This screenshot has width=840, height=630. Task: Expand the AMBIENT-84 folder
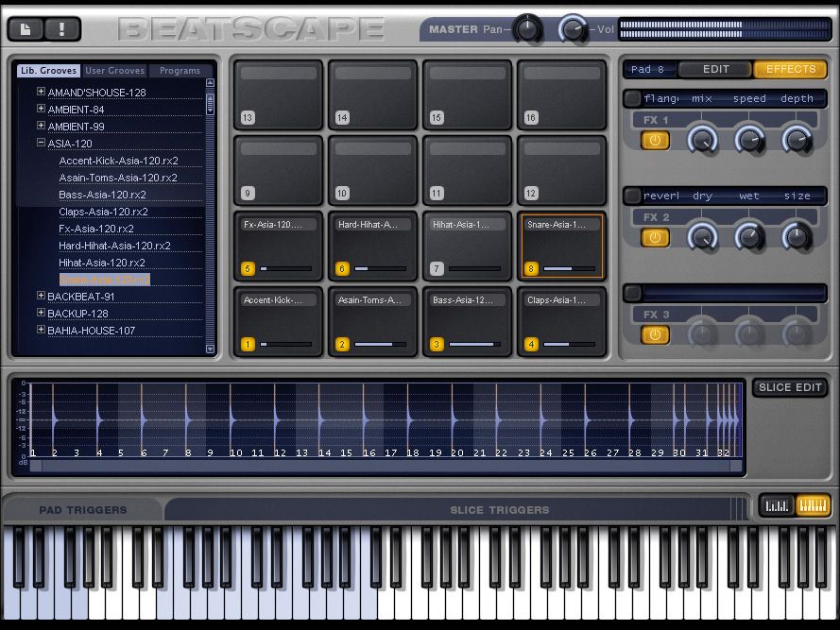tap(41, 109)
